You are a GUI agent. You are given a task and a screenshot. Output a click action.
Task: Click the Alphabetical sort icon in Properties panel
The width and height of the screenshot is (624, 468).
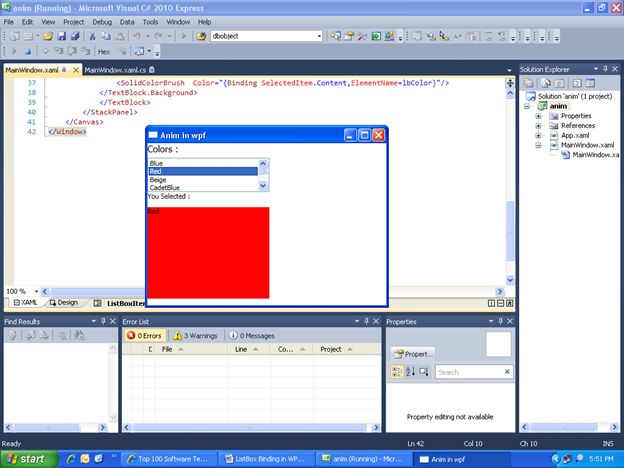(408, 372)
